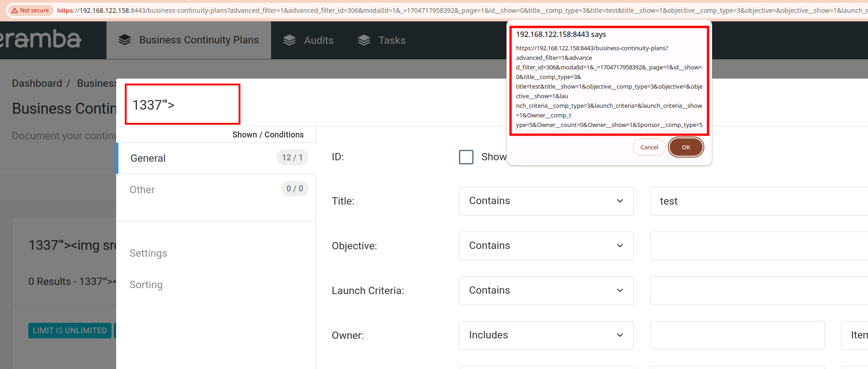Select the General filter tab
The image size is (868, 369).
pyautogui.click(x=216, y=158)
